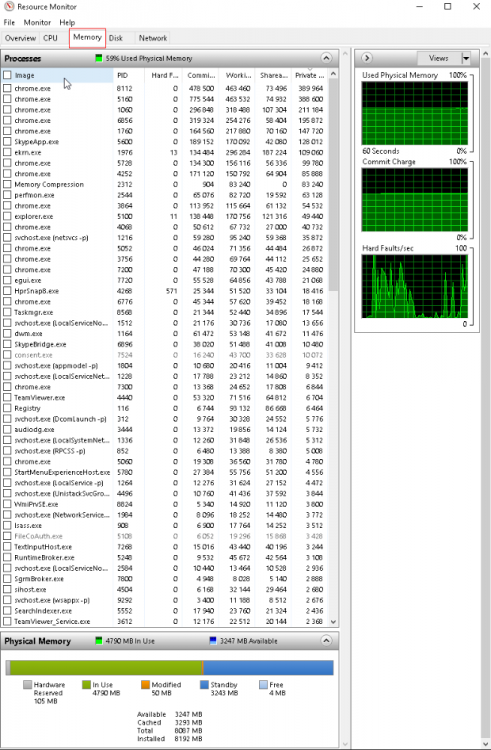Click the Resource Monitor title bar icon
Image resolution: width=491 pixels, height=750 pixels.
point(9,7)
